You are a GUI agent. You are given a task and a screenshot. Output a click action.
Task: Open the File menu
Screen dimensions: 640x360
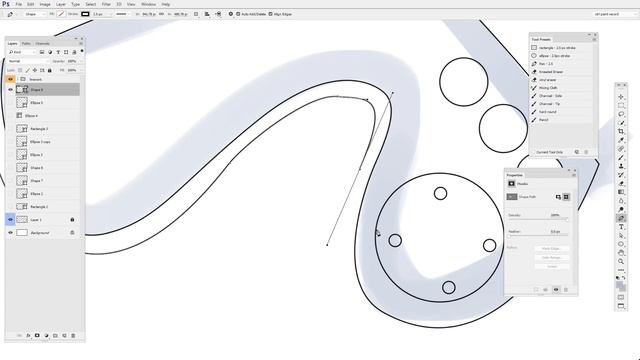click(x=19, y=4)
